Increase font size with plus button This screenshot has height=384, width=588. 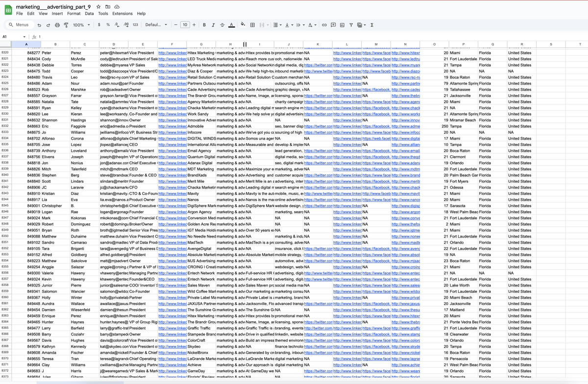(194, 24)
